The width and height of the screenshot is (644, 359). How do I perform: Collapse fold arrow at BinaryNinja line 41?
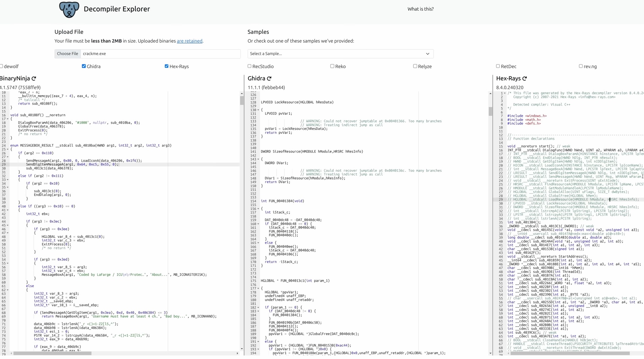(x=8, y=210)
